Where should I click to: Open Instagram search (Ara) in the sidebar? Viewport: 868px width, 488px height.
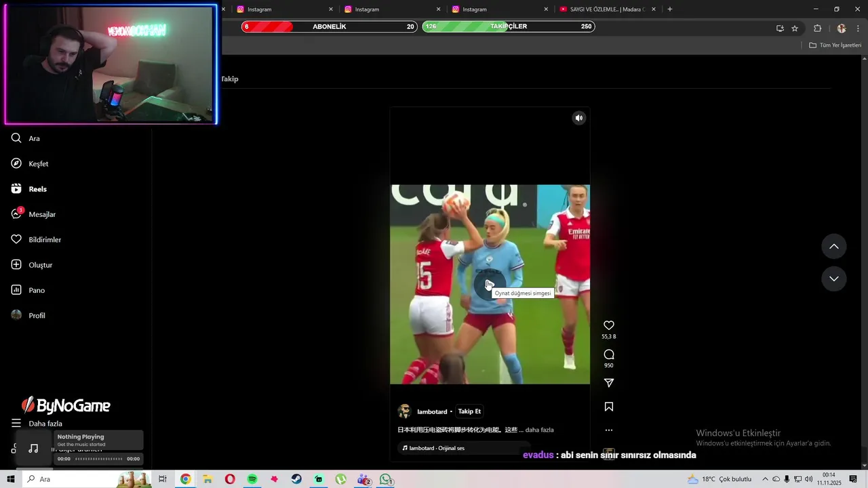click(x=26, y=138)
